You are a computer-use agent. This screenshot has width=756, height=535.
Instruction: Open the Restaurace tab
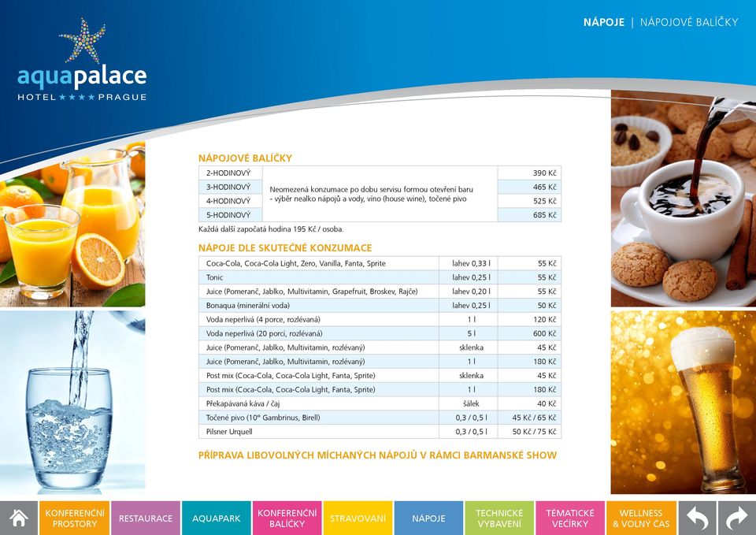pos(146,518)
